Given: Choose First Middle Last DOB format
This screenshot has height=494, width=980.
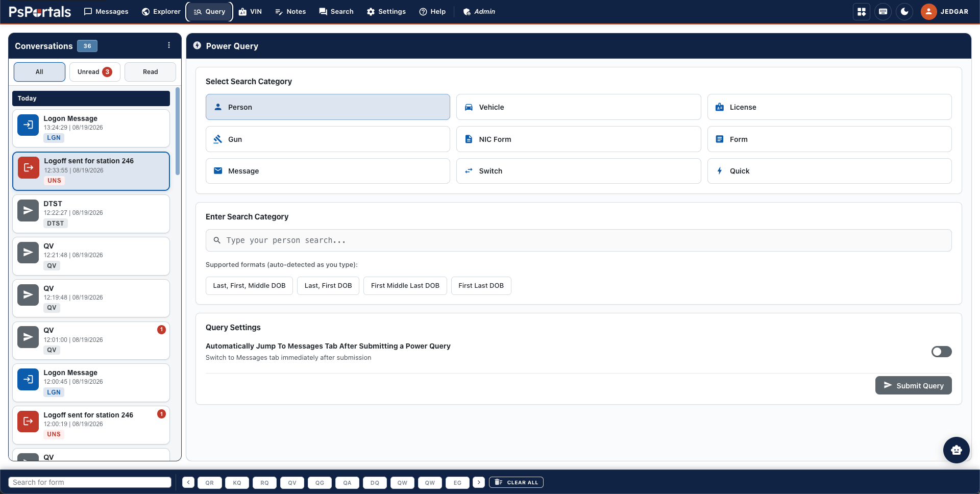Looking at the screenshot, I should tap(405, 286).
